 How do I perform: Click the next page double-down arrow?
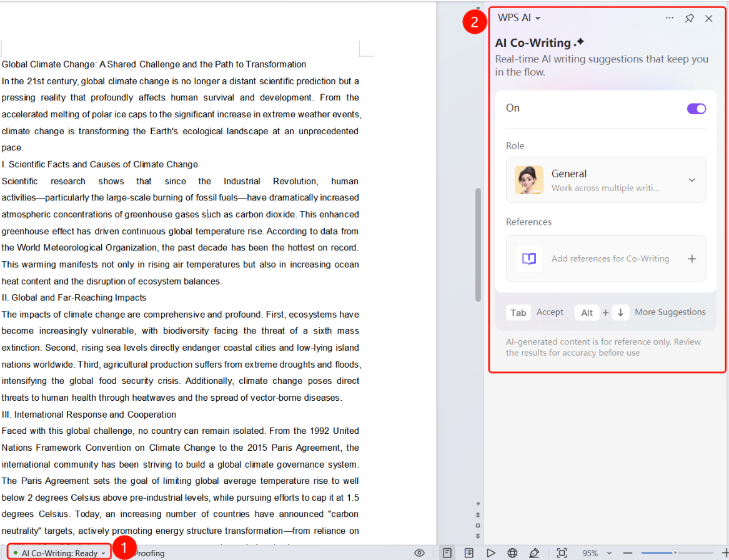coord(478,536)
